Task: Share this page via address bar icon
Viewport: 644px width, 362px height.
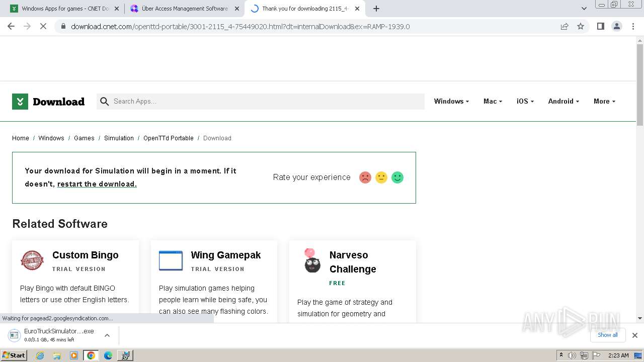Action: (x=565, y=26)
